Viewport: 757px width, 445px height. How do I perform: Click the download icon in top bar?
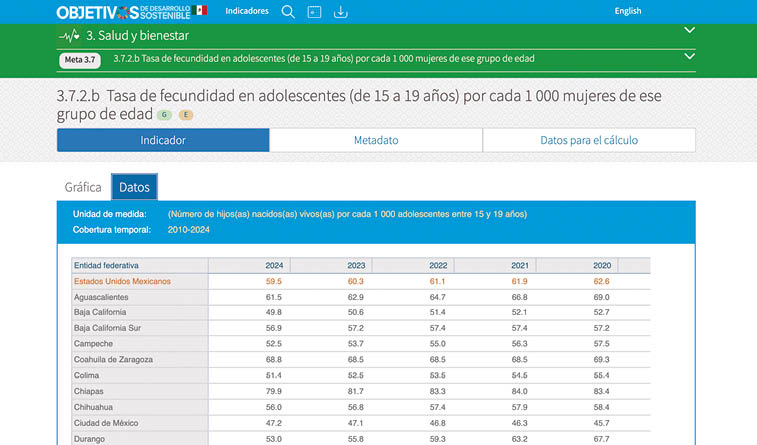[340, 12]
